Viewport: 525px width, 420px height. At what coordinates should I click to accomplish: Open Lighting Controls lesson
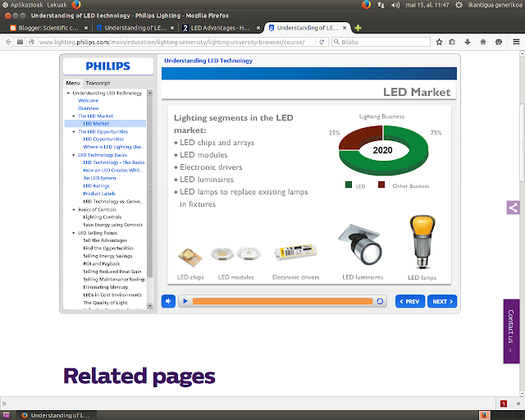pyautogui.click(x=102, y=217)
